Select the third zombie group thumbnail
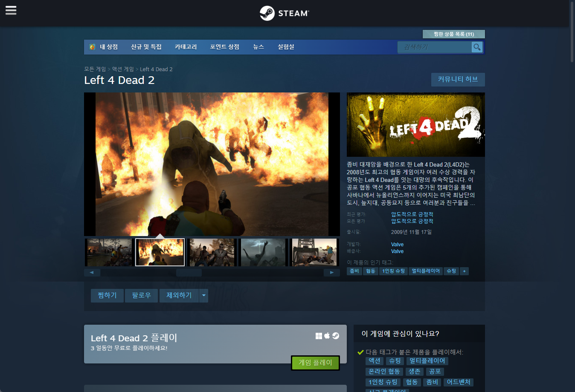Viewport: 575px width, 392px height. (x=211, y=252)
